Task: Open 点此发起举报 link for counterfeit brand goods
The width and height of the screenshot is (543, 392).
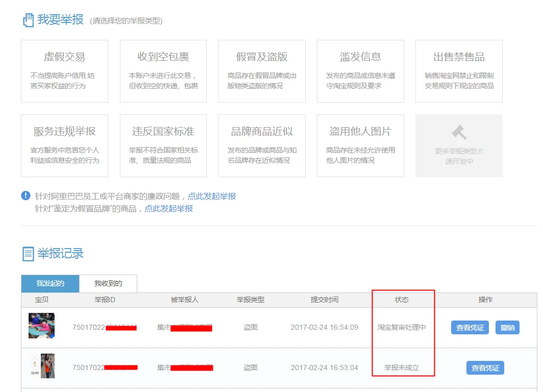Action: 168,209
